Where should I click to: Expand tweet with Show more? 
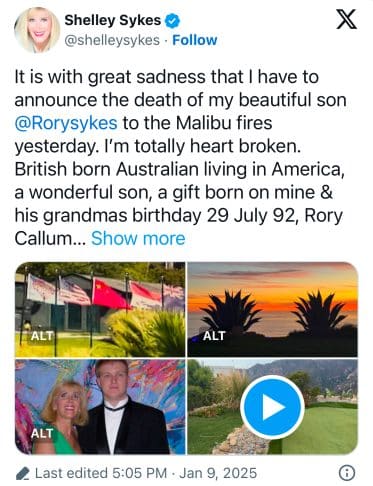(138, 238)
